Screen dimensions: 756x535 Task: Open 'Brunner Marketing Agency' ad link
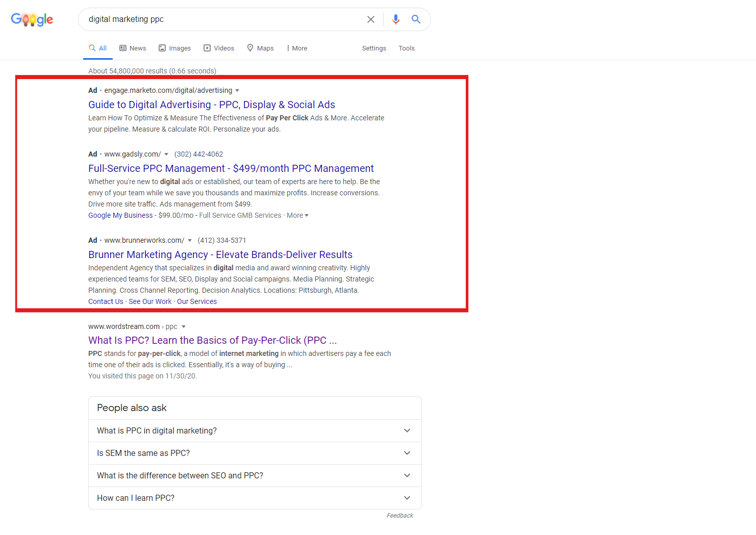coord(220,254)
